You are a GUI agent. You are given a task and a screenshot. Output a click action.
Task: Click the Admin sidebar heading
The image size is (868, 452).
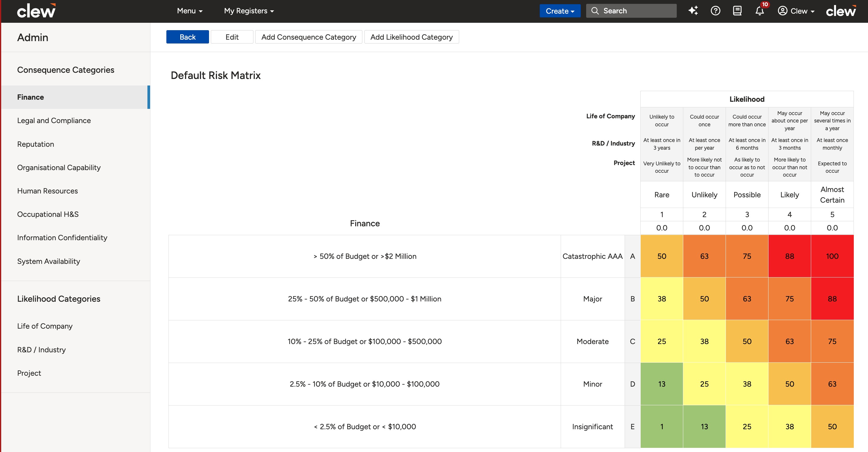[x=33, y=37]
